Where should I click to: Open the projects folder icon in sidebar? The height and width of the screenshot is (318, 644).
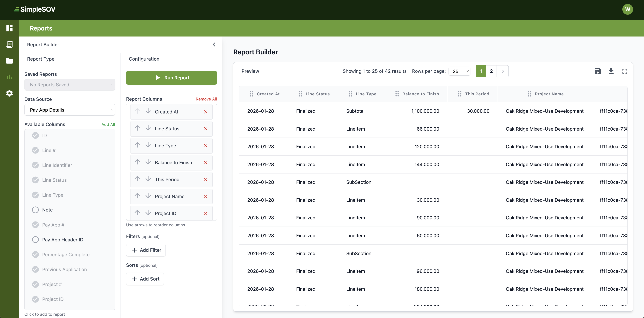tap(9, 61)
